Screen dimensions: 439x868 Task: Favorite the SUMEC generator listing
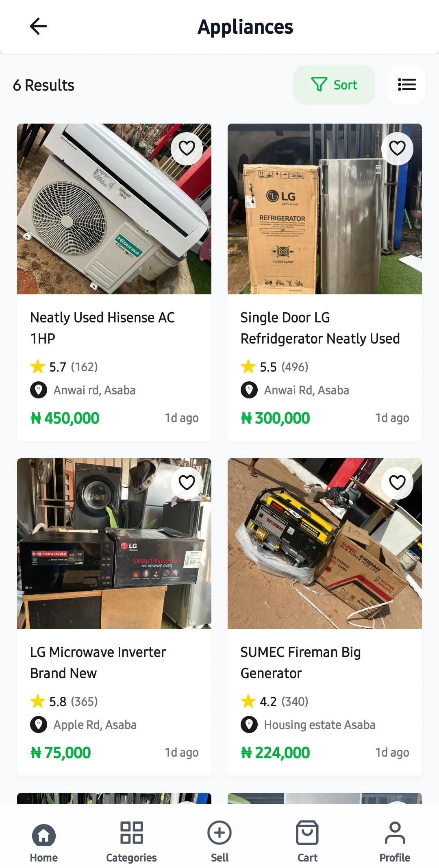397,483
